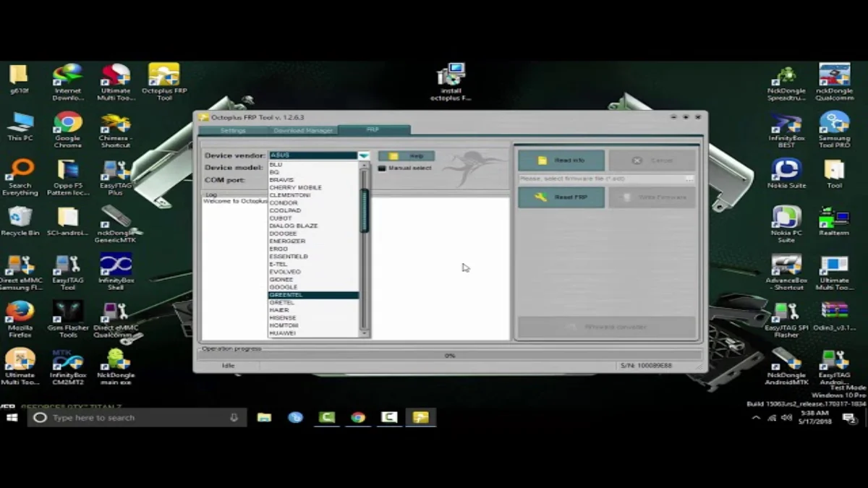Click the taskbar search box
The image size is (868, 488).
[135, 418]
